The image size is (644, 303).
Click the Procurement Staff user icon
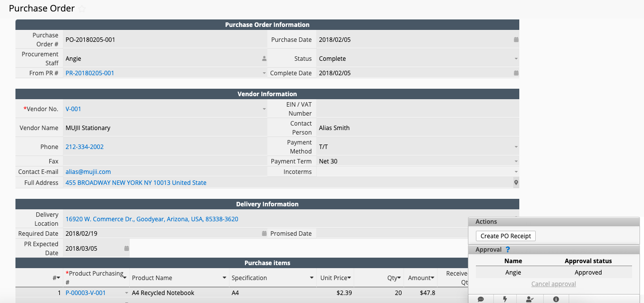pyautogui.click(x=264, y=59)
